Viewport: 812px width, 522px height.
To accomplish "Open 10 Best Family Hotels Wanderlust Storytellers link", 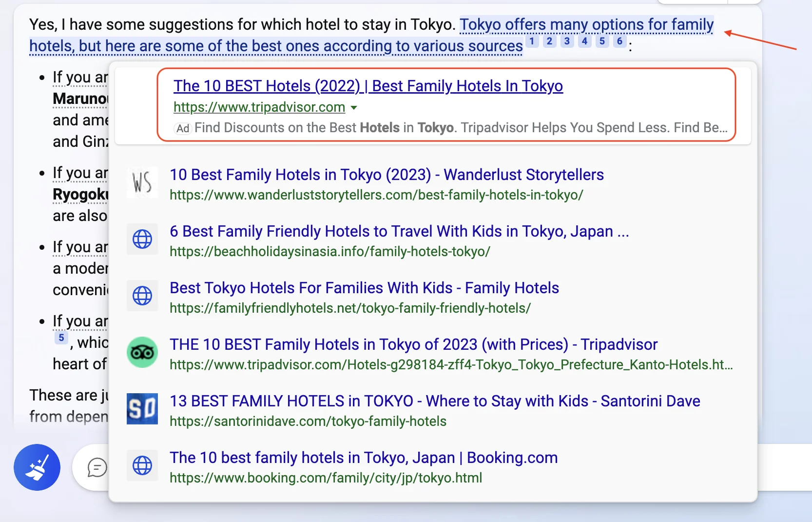I will point(387,175).
